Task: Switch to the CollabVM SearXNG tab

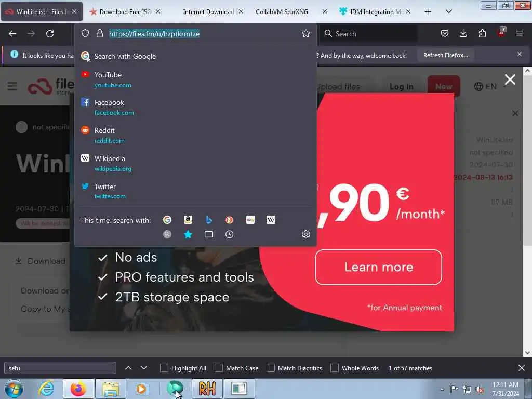Action: pyautogui.click(x=291, y=11)
